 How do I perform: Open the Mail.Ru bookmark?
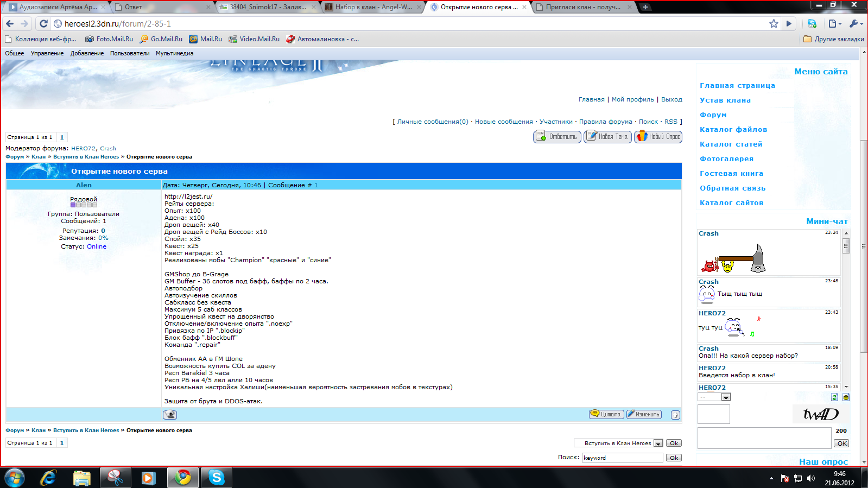click(x=206, y=39)
